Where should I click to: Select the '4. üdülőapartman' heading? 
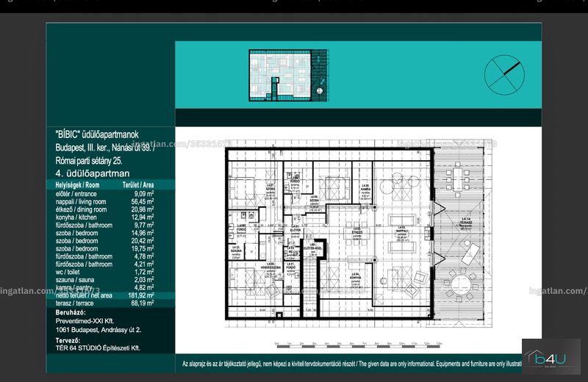93,173
